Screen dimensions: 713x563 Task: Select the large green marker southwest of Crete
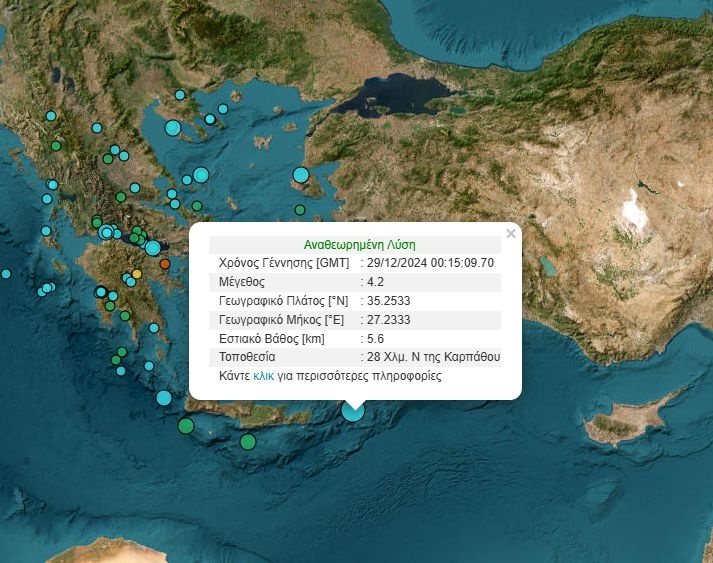186,426
